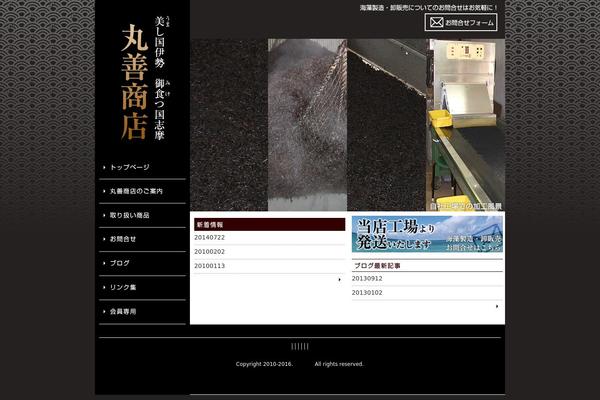Click the お問合せフォーム button
The image size is (600, 400).
click(x=461, y=22)
